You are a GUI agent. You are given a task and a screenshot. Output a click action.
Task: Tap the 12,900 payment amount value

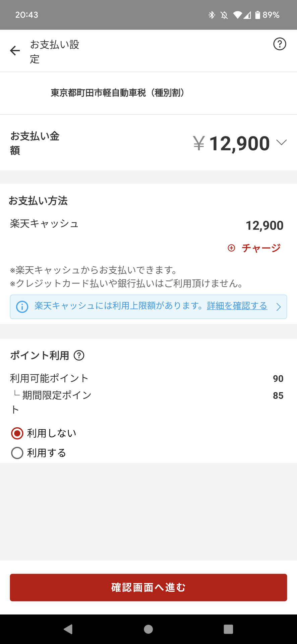(239, 144)
